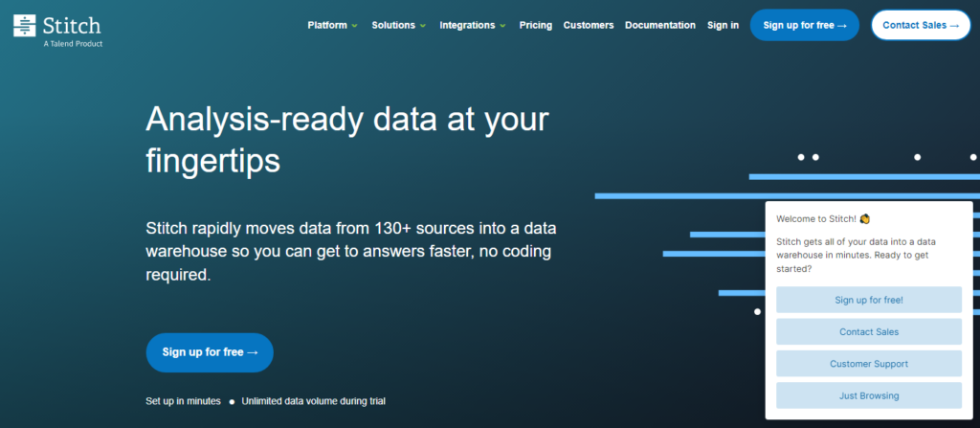Choose Contact Sales in chat widget
The height and width of the screenshot is (428, 980).
[x=869, y=331]
